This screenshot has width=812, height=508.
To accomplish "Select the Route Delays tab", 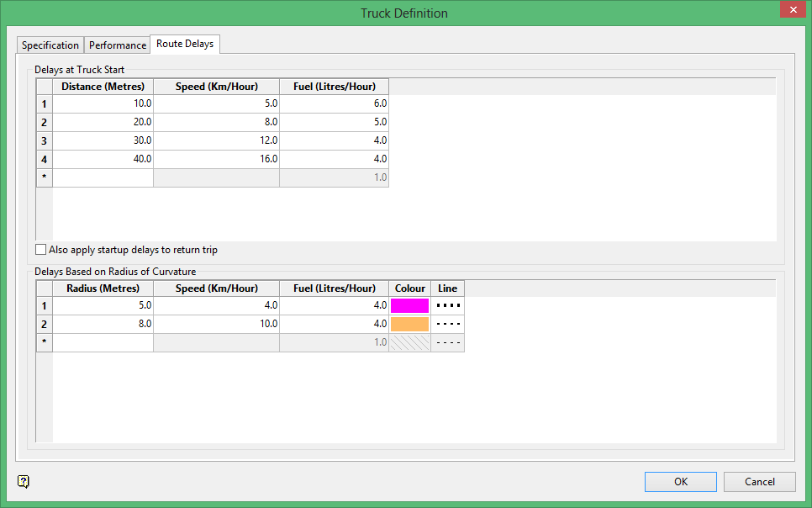I will tap(185, 44).
